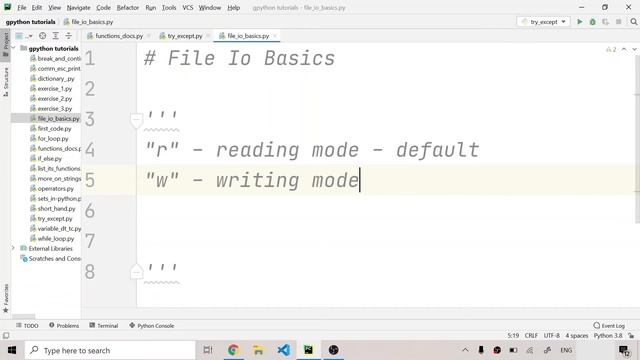Open the VCS menu
The width and height of the screenshot is (640, 360).
188,7
